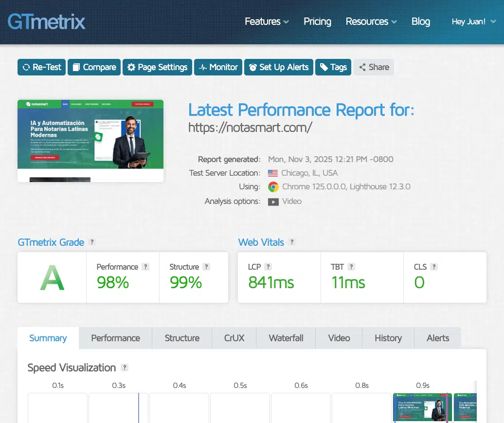Click the Tags label icon
The width and height of the screenshot is (504, 423).
pyautogui.click(x=324, y=67)
